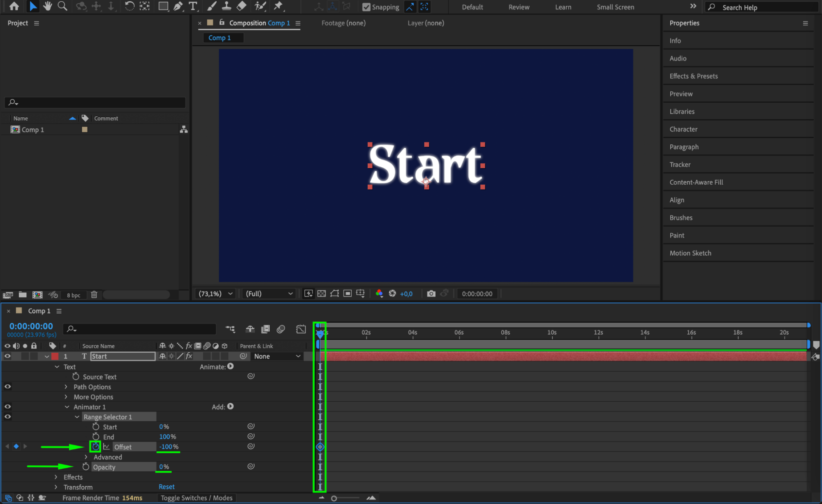Delete item with the project trash icon
The height and width of the screenshot is (504, 822).
click(94, 295)
